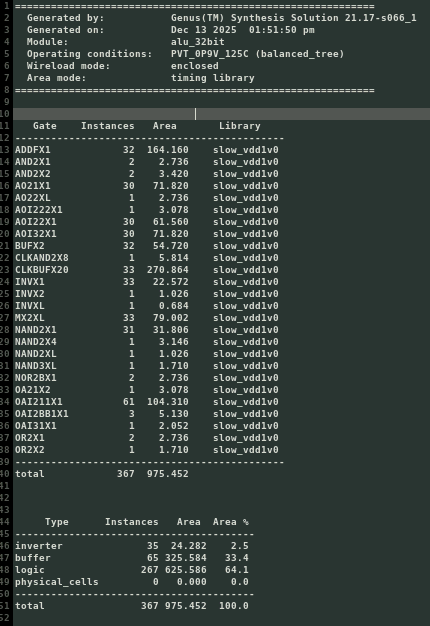The height and width of the screenshot is (626, 430).
Task: Click the AO22XL gate name
Action: (x=33, y=198)
